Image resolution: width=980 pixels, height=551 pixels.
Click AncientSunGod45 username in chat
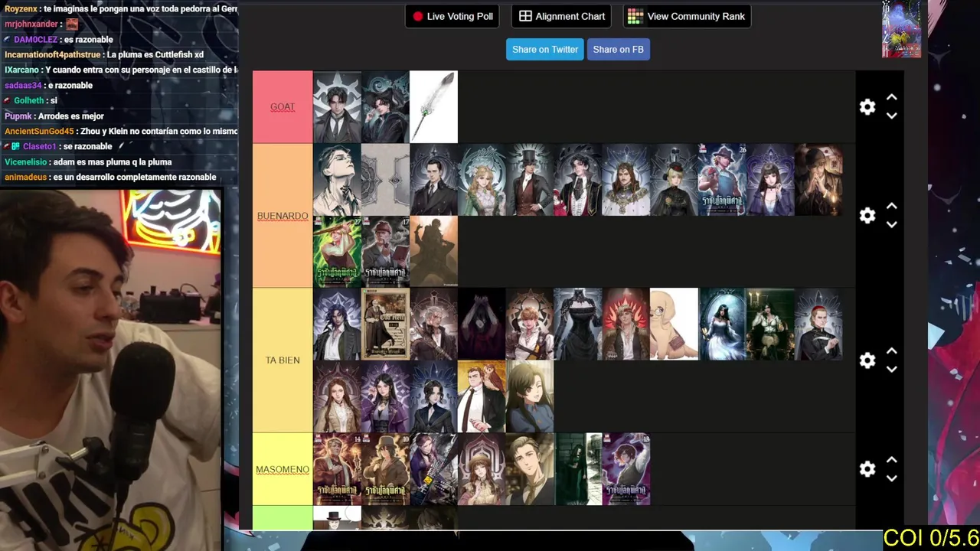coord(39,132)
